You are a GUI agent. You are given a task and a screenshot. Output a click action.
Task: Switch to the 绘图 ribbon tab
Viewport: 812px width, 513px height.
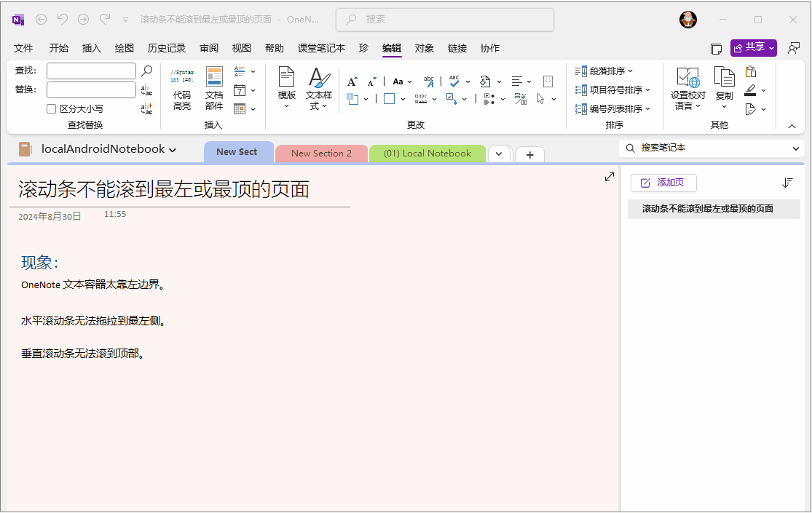pyautogui.click(x=125, y=48)
